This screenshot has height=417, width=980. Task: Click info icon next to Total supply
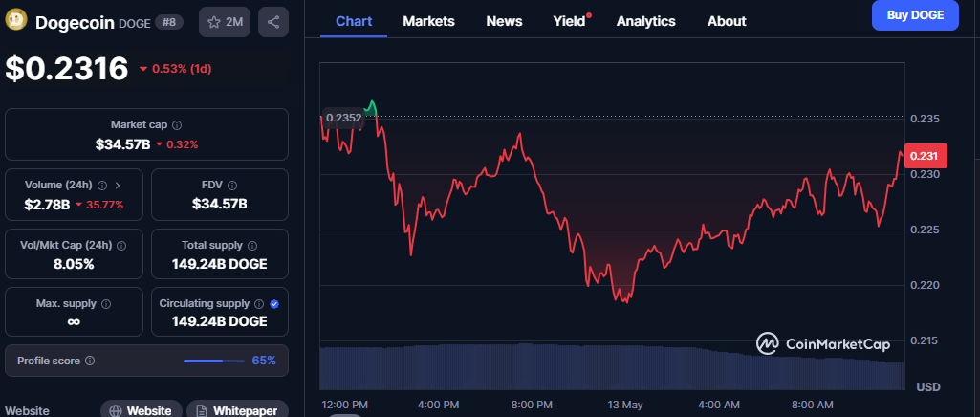[253, 246]
